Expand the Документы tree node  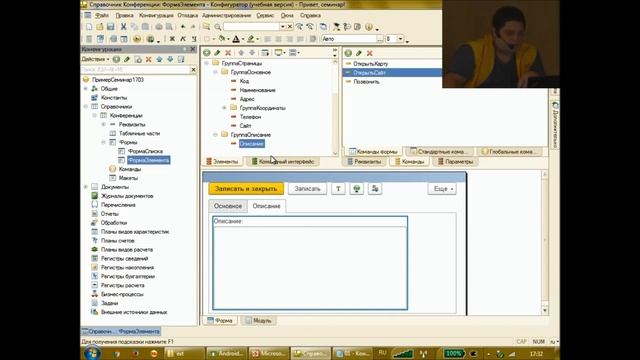tap(86, 187)
